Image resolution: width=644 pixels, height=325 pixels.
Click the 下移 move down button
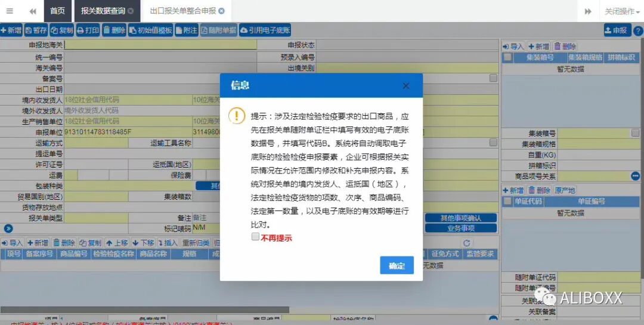tap(143, 243)
